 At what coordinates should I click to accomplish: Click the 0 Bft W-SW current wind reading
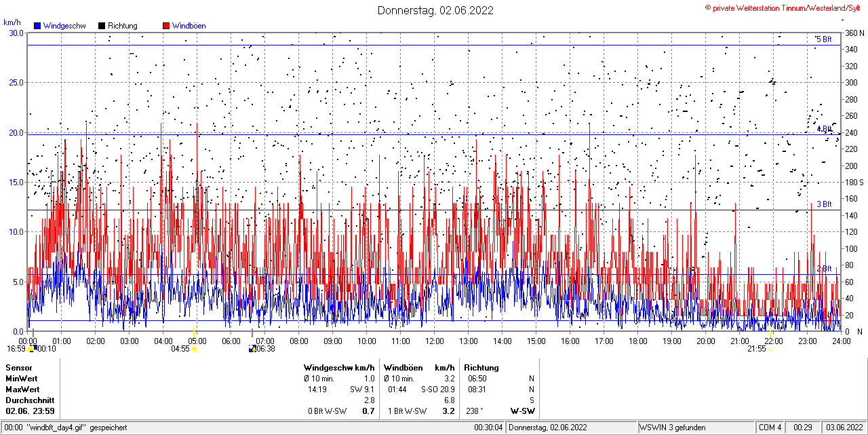click(328, 411)
